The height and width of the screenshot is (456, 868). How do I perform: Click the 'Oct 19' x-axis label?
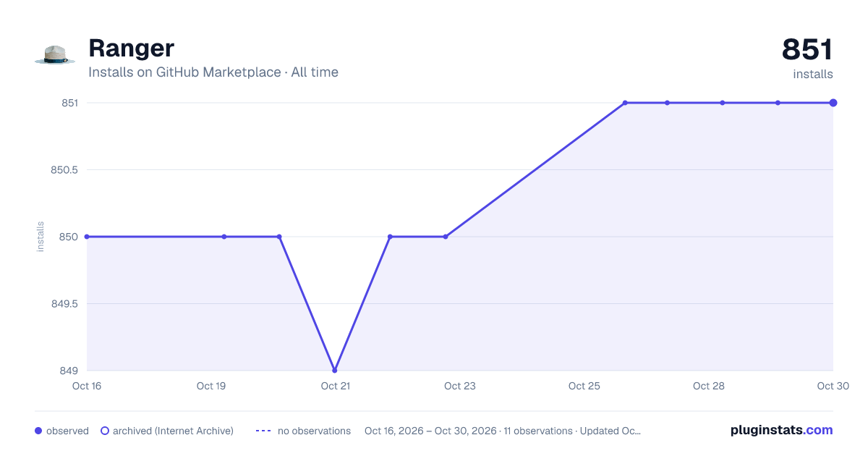point(211,386)
